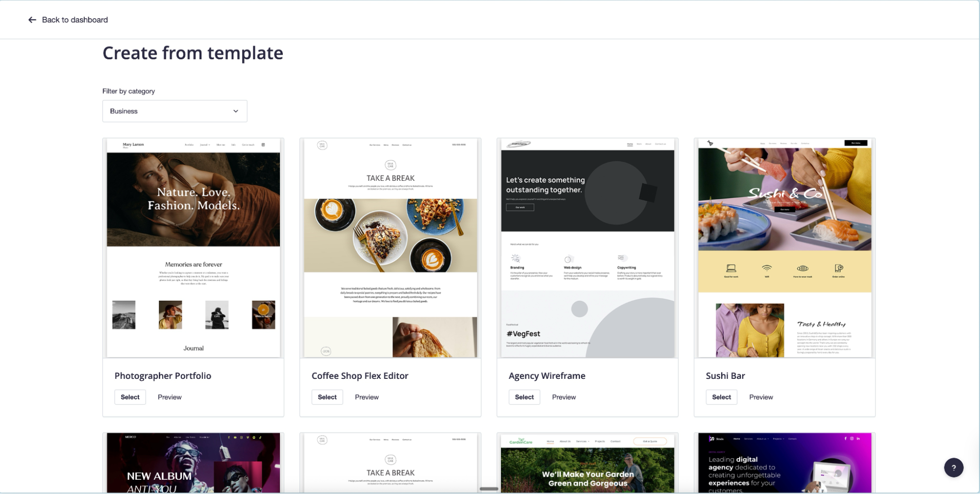980x494 pixels.
Task: Open the Filter by category dropdown
Action: 175,111
